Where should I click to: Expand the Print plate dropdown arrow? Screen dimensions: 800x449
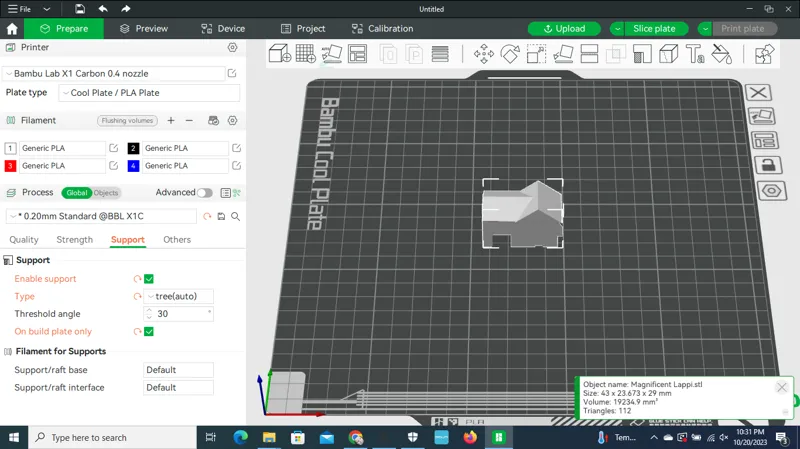705,29
